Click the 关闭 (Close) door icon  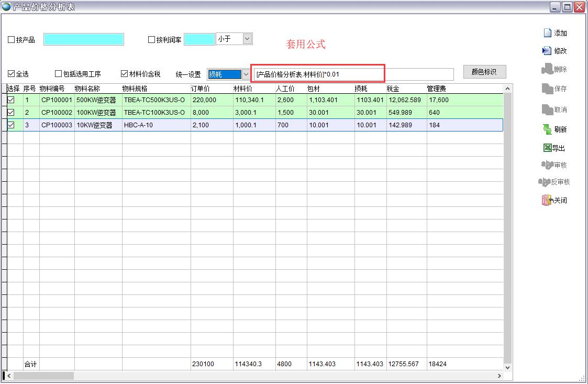click(547, 200)
